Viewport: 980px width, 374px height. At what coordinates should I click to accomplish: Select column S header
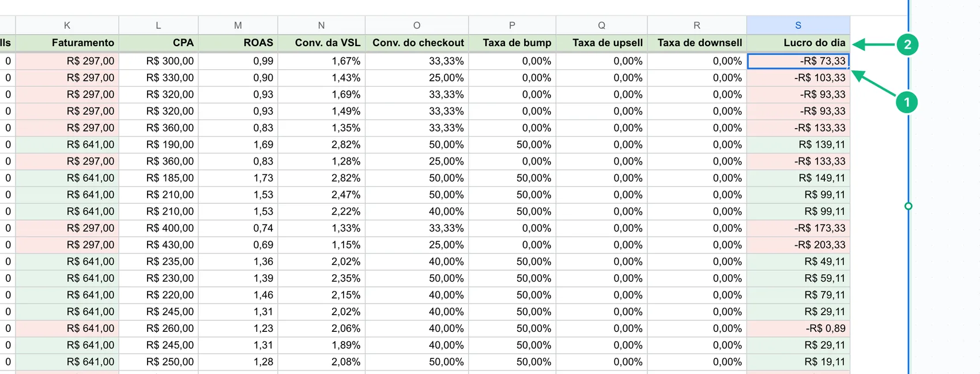[x=798, y=25]
